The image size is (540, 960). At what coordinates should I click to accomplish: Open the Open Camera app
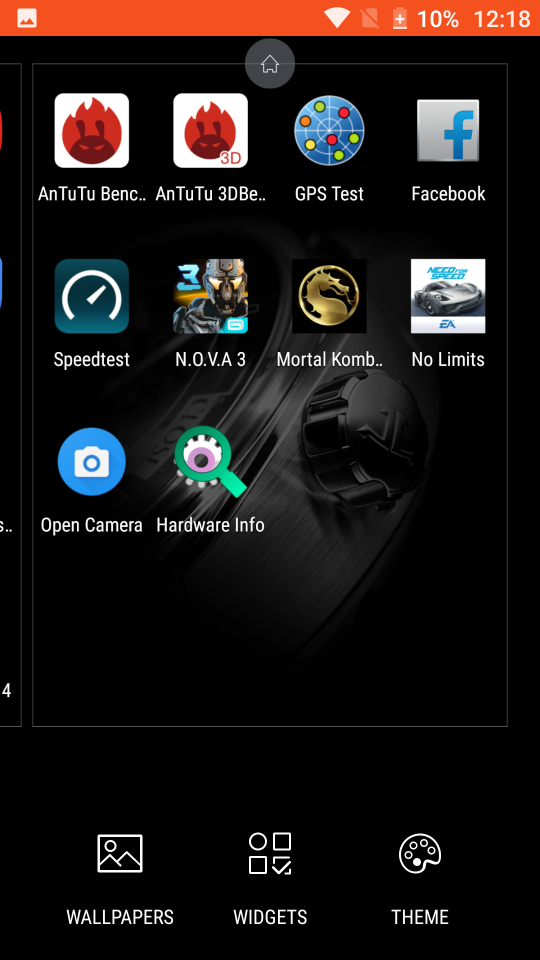pyautogui.click(x=91, y=462)
